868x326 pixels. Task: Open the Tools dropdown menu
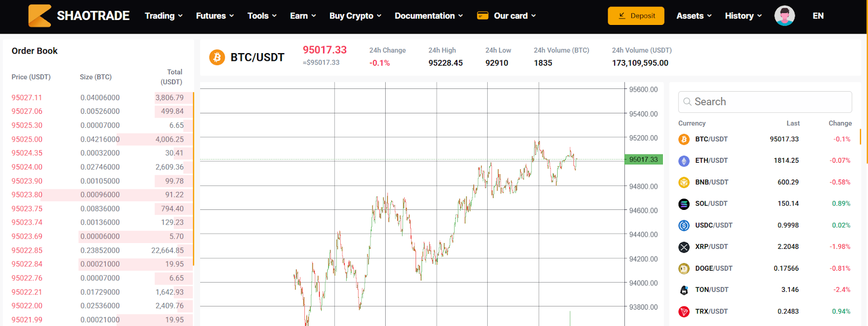pyautogui.click(x=262, y=16)
